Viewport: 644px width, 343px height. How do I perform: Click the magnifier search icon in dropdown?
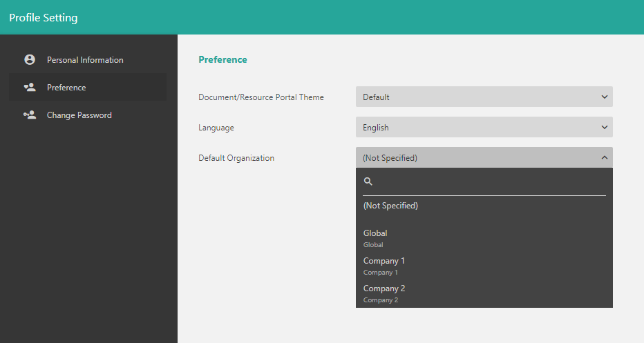(x=368, y=182)
